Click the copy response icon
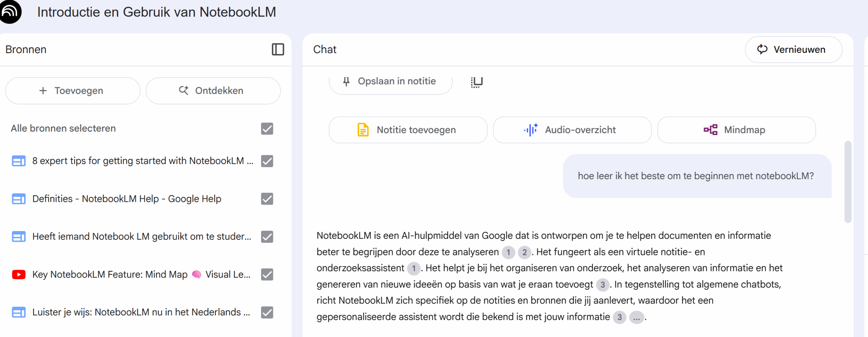 [x=476, y=82]
